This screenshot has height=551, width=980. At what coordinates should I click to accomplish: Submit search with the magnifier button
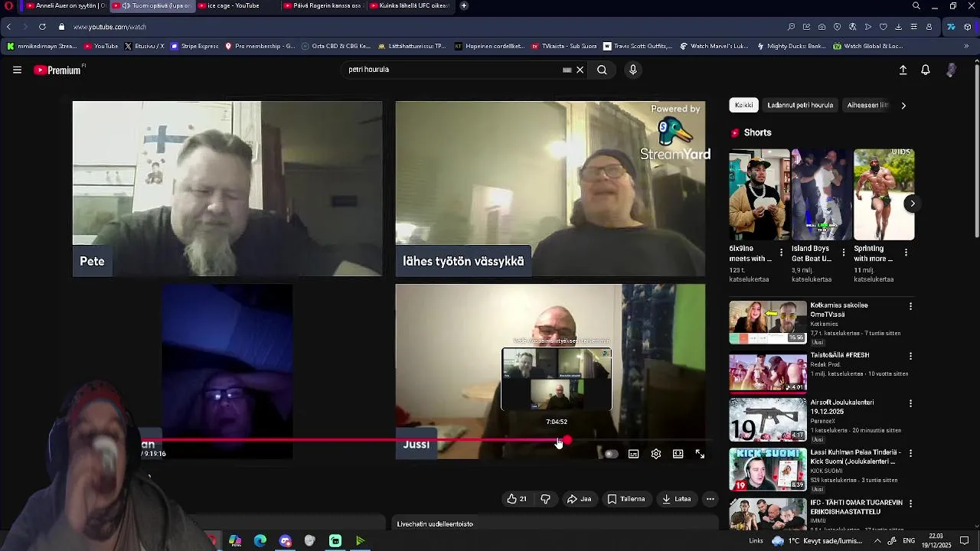pyautogui.click(x=602, y=70)
